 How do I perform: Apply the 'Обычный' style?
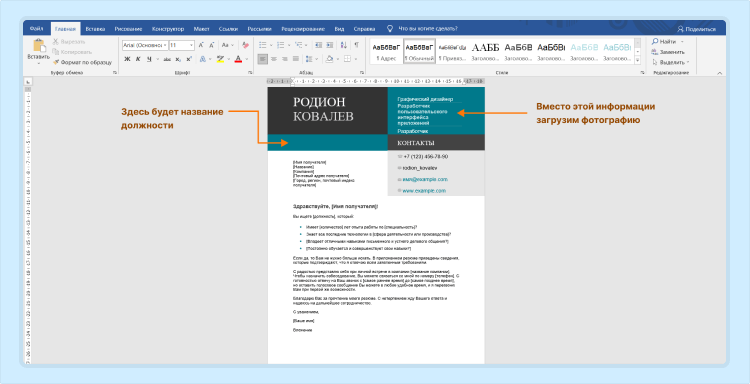tap(419, 52)
